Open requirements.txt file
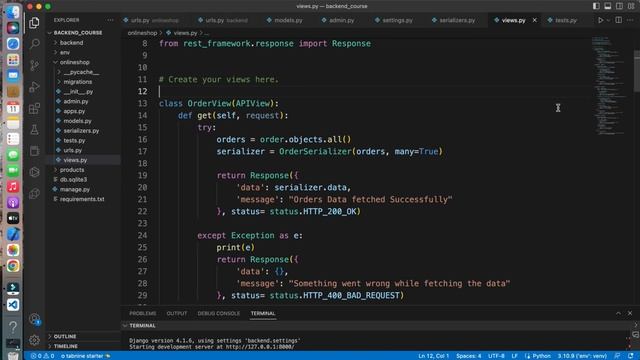640x360 pixels. click(82, 199)
